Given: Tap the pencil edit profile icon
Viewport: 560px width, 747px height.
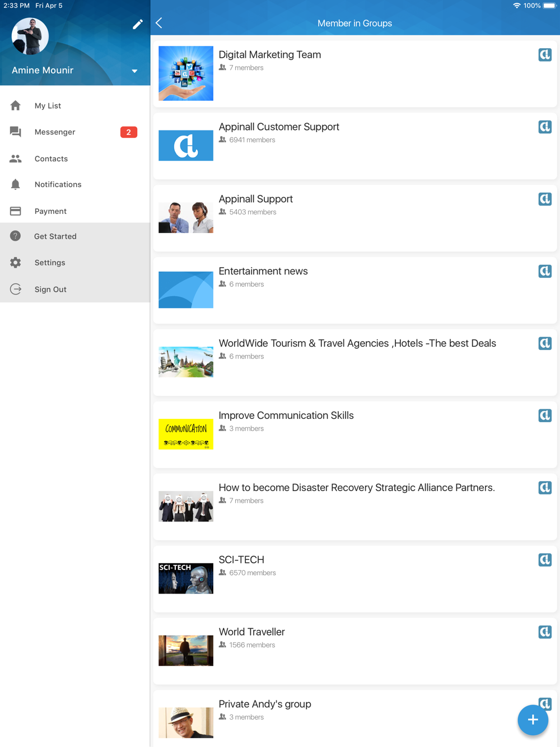Looking at the screenshot, I should point(138,24).
